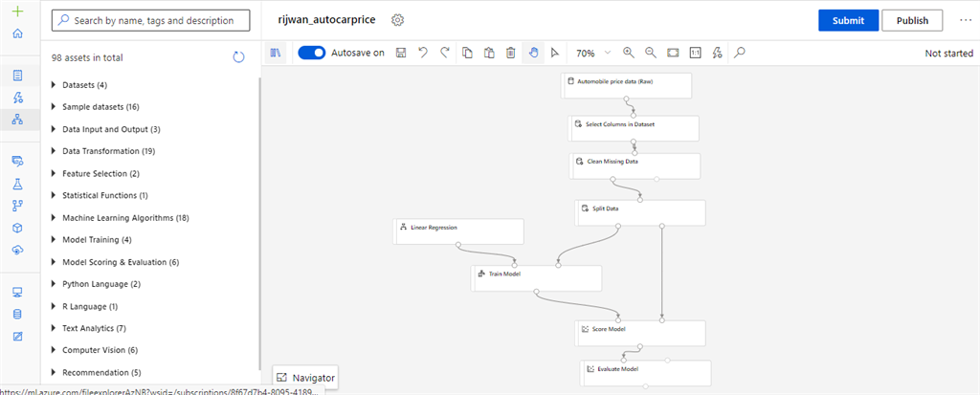Viewport: 980px width, 395px height.
Task: Open Datastores cylinder icon in sidebar
Action: 18,314
